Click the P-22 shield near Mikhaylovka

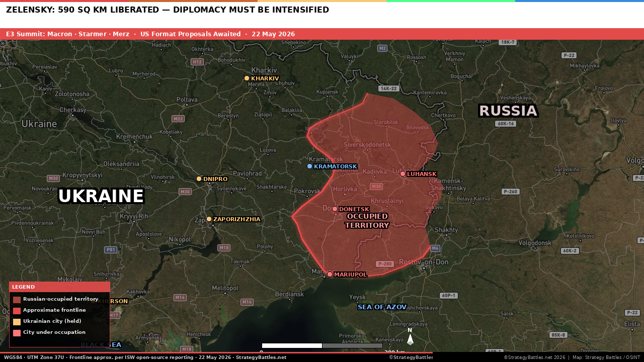click(569, 55)
